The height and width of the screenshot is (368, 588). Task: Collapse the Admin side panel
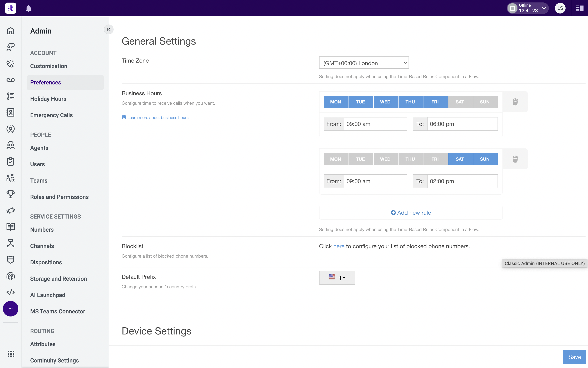[108, 29]
